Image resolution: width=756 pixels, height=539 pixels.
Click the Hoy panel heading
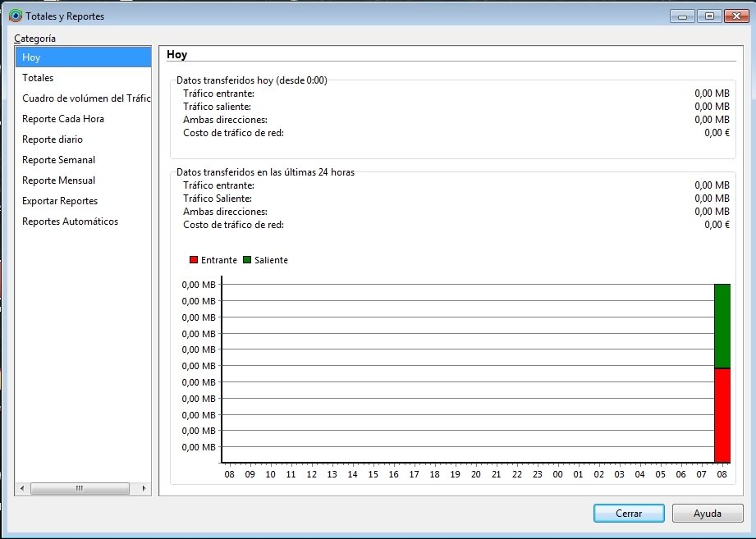pyautogui.click(x=177, y=54)
